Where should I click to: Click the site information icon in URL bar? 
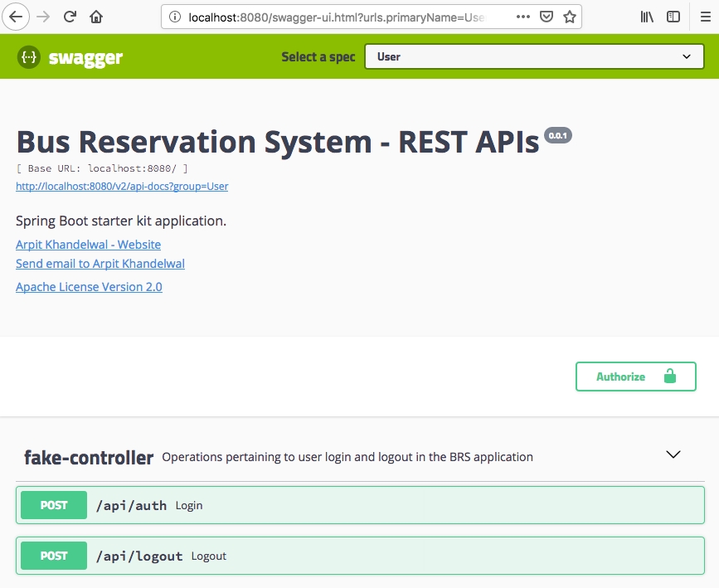(174, 17)
